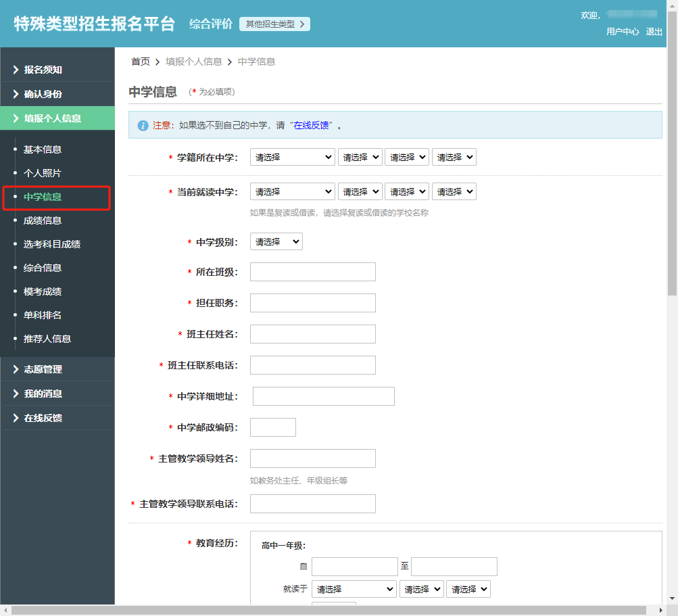
Task: Open third 就读于 dropdown
Action: click(468, 589)
